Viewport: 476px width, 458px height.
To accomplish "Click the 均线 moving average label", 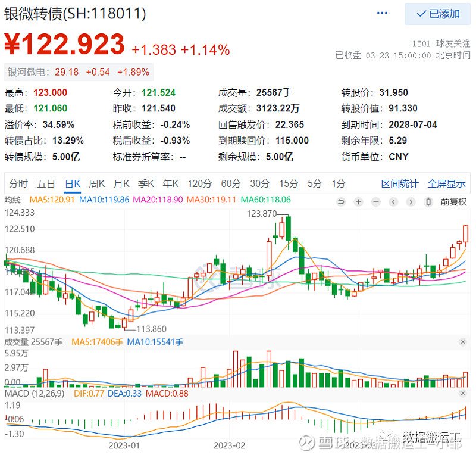I will (x=12, y=200).
